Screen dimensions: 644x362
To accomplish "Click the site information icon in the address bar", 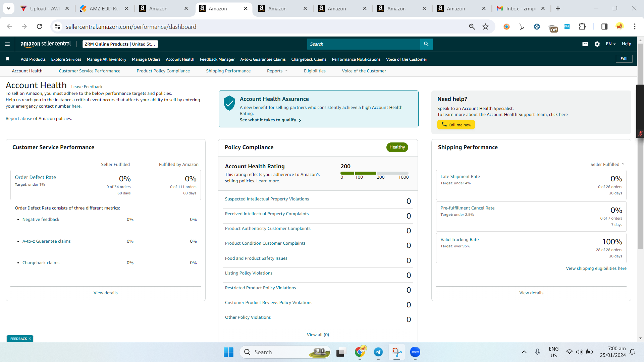I will pos(57,26).
